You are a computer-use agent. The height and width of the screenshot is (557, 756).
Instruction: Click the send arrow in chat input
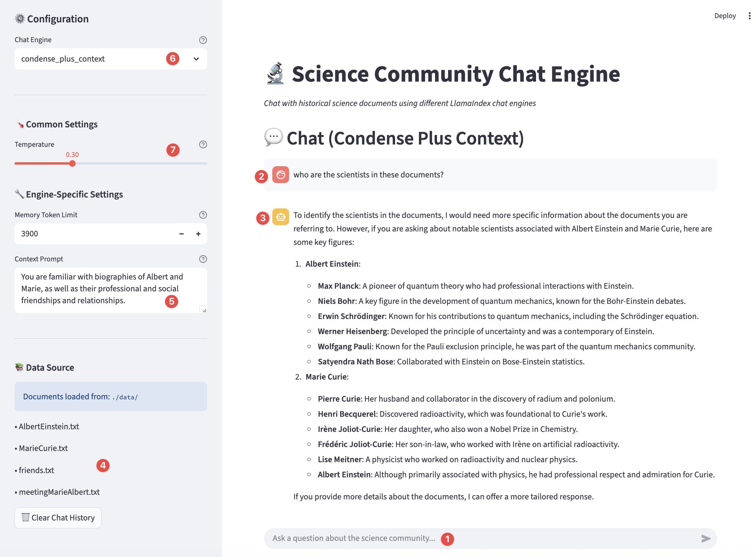pos(705,539)
